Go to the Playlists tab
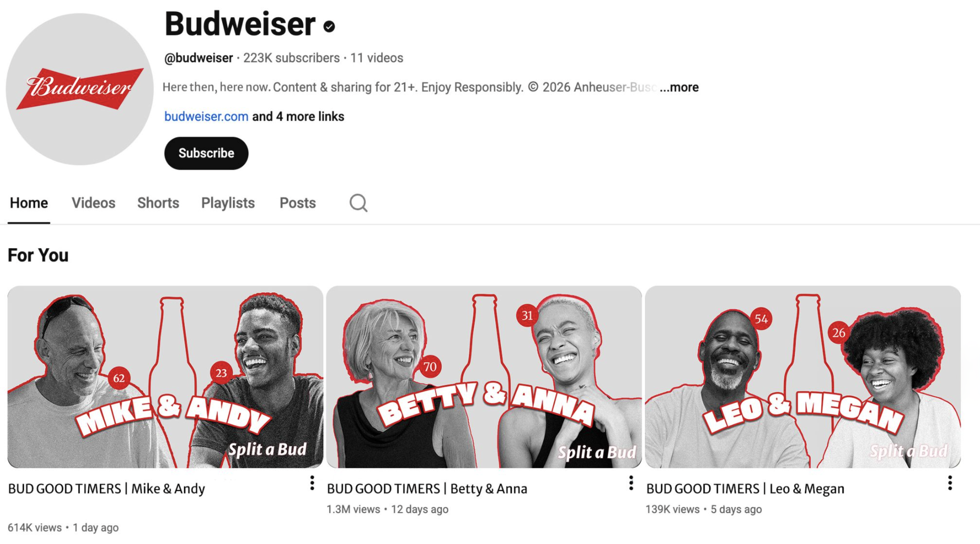 [228, 203]
